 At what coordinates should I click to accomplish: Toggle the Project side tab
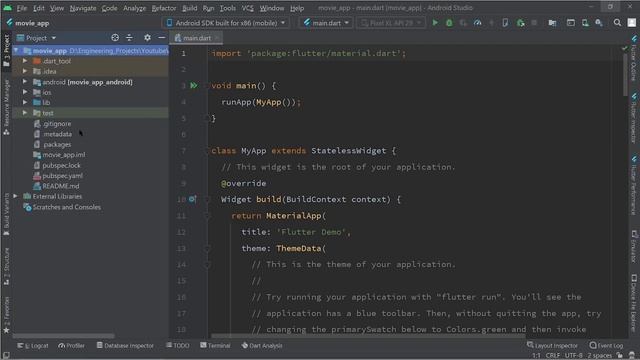click(x=7, y=50)
